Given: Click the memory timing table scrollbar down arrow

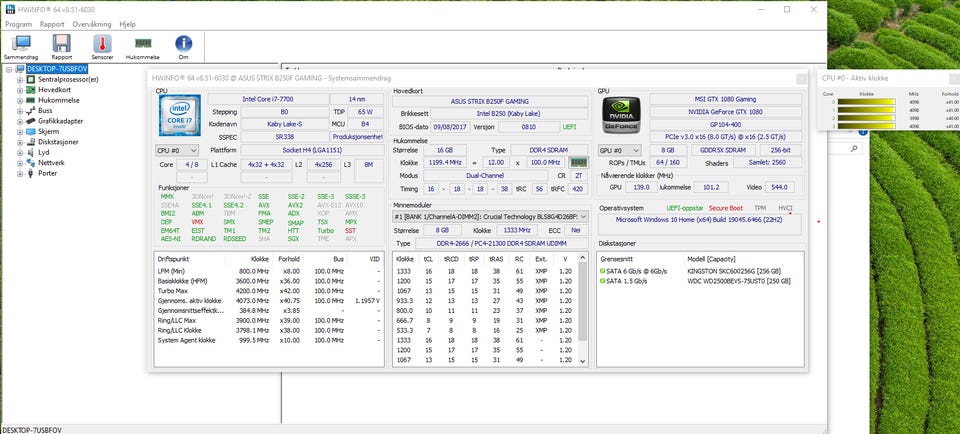Looking at the screenshot, I should click(x=582, y=361).
